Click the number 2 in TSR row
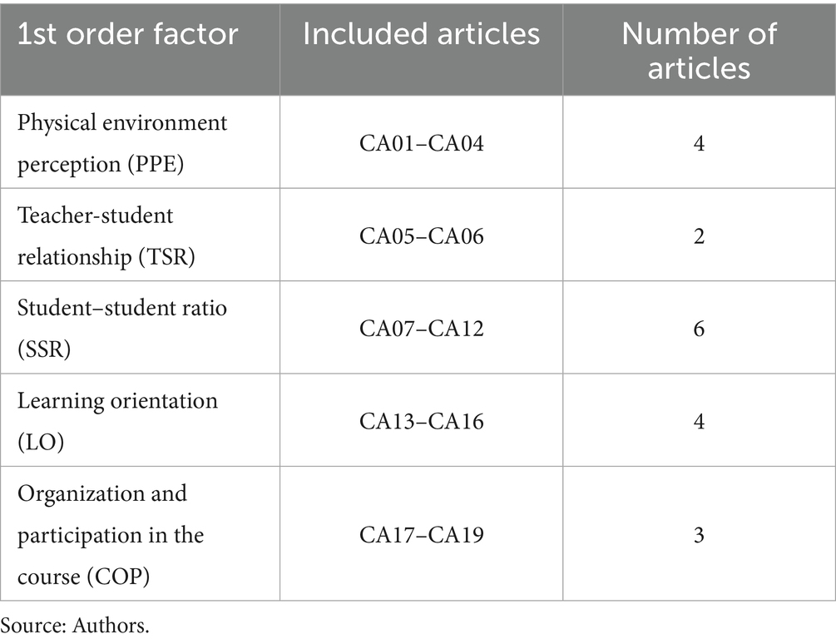This screenshot has height=644, width=836. [699, 237]
